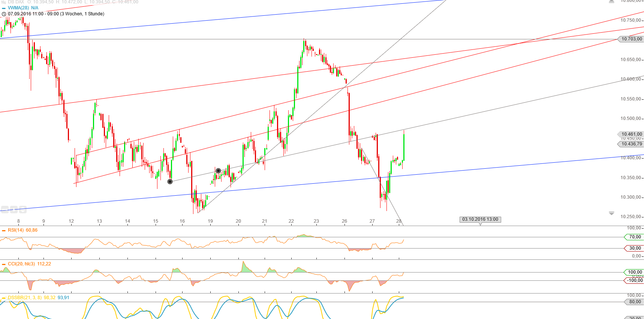Click the RSI 30,00 level tag
This screenshot has width=644, height=319.
click(x=634, y=248)
